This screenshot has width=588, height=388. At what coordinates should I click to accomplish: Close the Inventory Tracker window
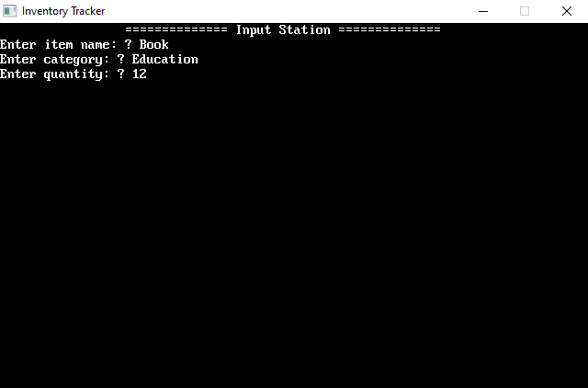click(x=567, y=11)
